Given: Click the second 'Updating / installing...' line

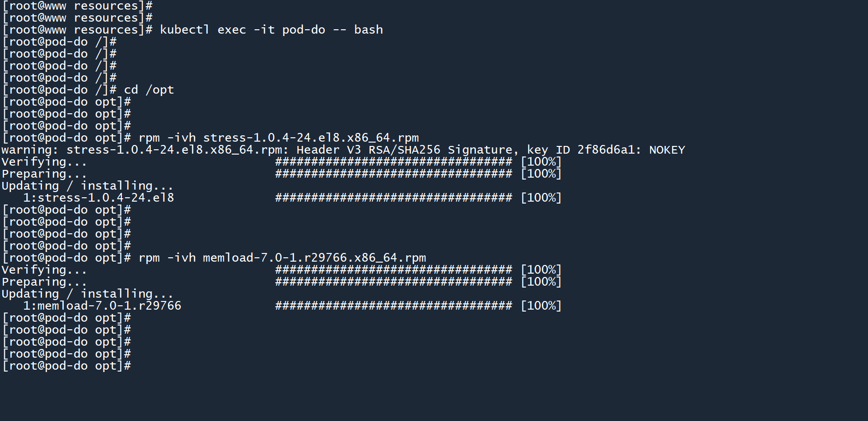Looking at the screenshot, I should [87, 294].
